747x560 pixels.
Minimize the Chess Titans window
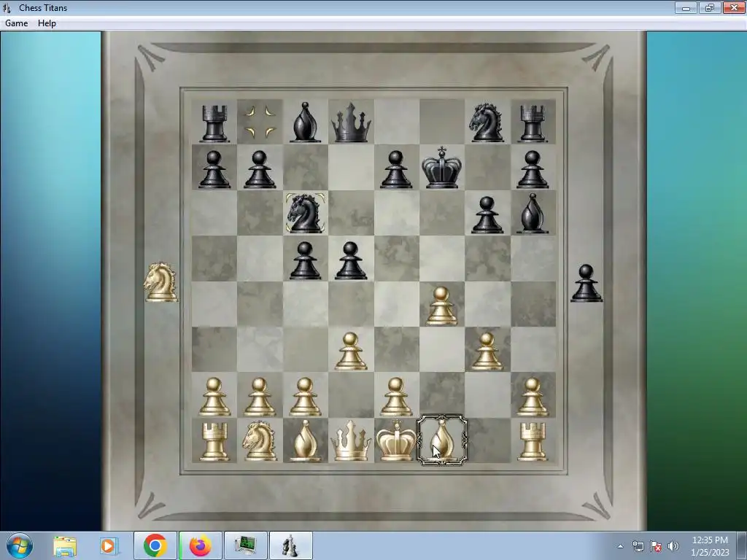pyautogui.click(x=686, y=7)
